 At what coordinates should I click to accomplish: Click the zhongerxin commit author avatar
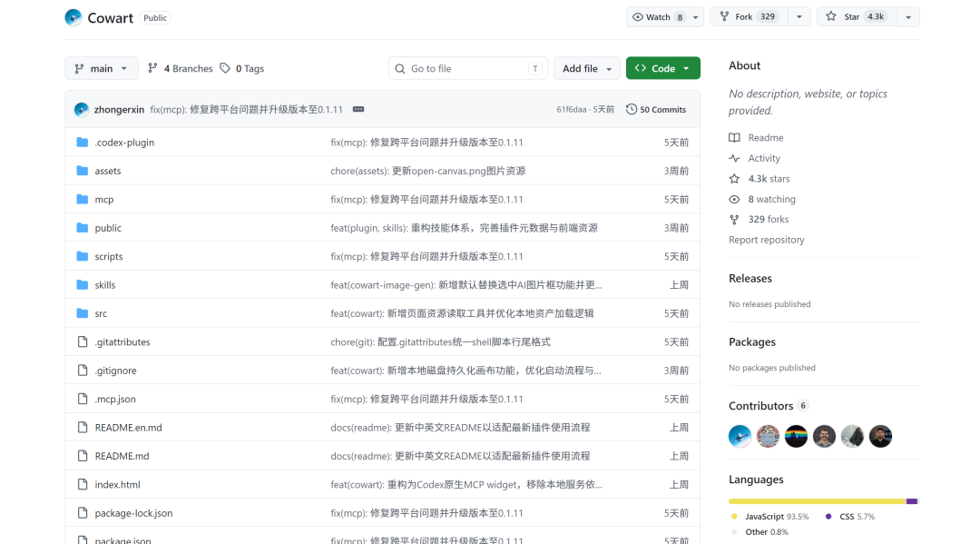click(82, 109)
